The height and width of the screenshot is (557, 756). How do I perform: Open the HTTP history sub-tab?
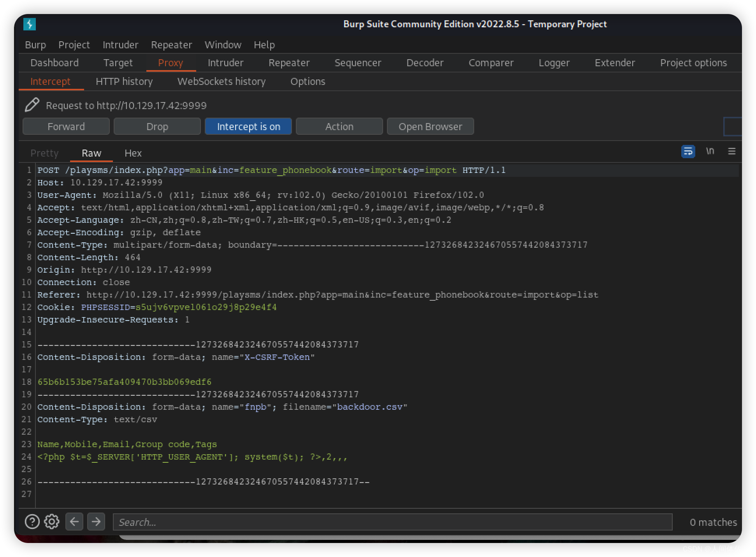pyautogui.click(x=124, y=81)
